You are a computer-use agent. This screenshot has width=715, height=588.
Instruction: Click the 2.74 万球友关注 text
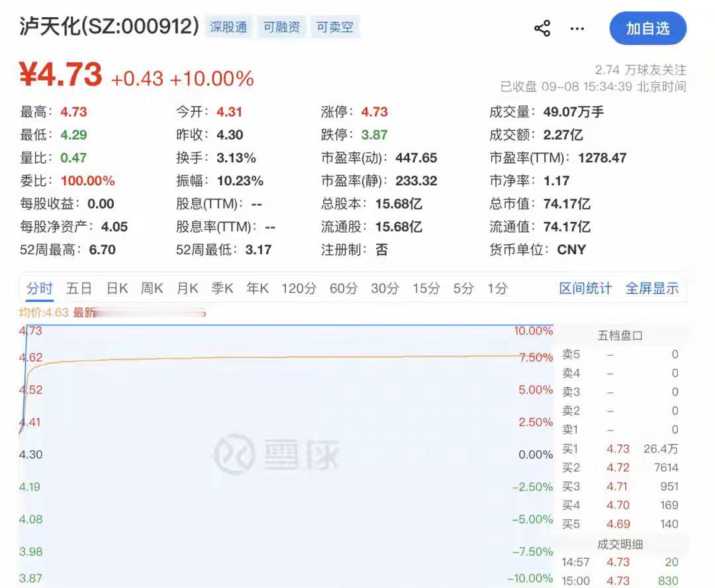pos(641,70)
